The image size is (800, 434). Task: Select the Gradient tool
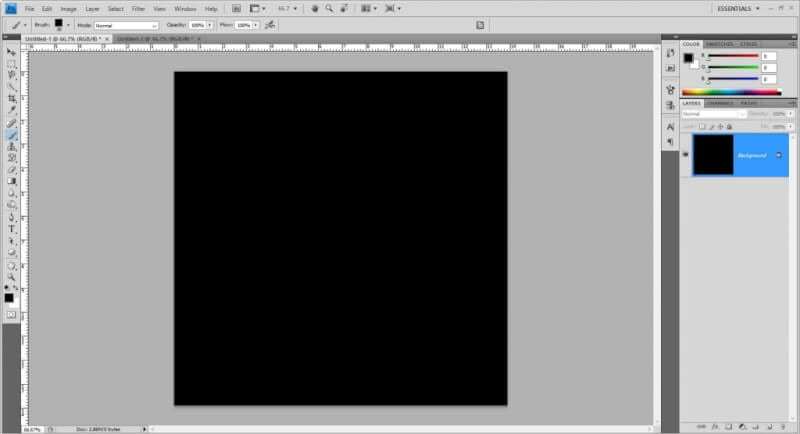(x=11, y=182)
